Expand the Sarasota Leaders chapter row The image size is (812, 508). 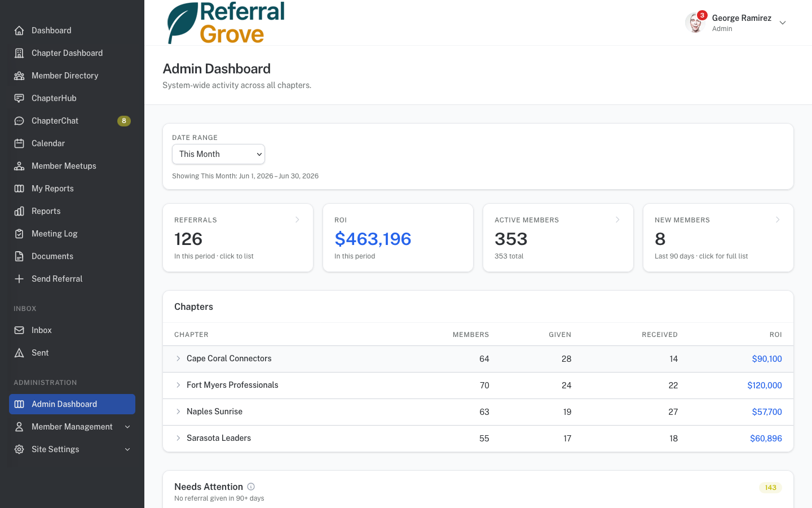coord(178,438)
